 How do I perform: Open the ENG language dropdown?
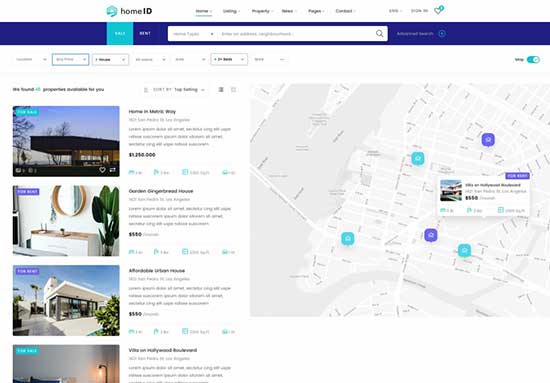(395, 11)
